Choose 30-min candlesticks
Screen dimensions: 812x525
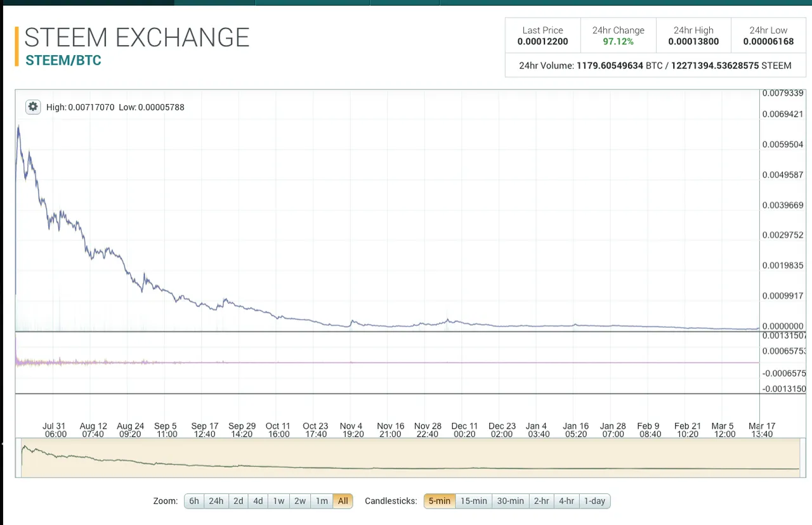(x=510, y=501)
